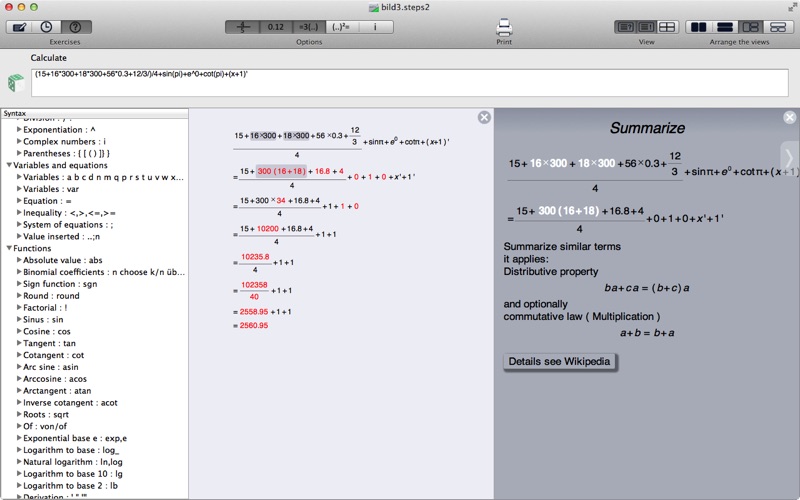Toggle the 0.12 decimal option

point(276,27)
